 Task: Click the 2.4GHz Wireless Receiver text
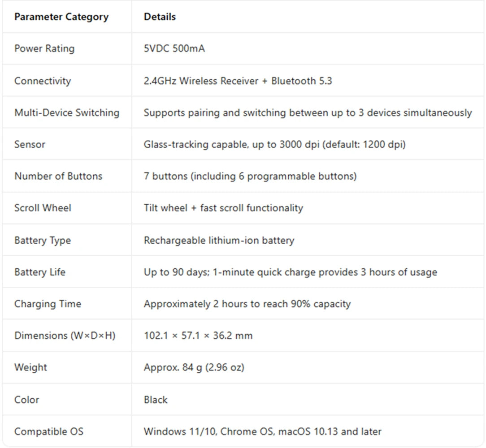coord(201,81)
